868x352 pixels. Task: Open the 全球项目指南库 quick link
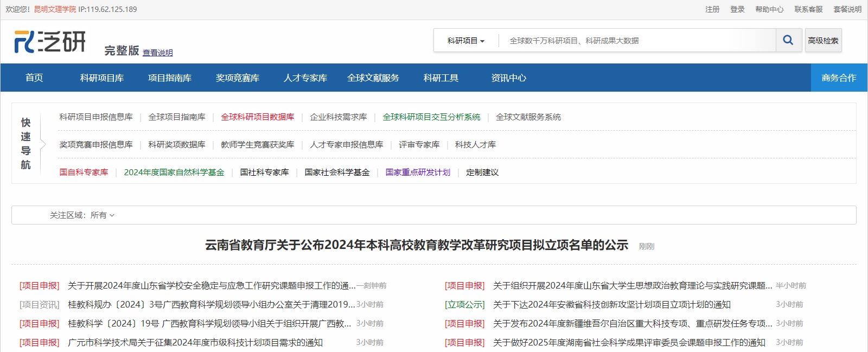pos(177,117)
